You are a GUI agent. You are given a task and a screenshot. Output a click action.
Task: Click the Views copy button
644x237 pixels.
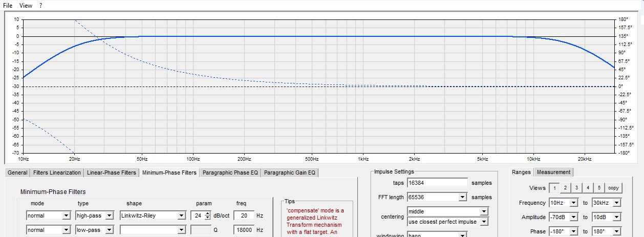click(613, 188)
